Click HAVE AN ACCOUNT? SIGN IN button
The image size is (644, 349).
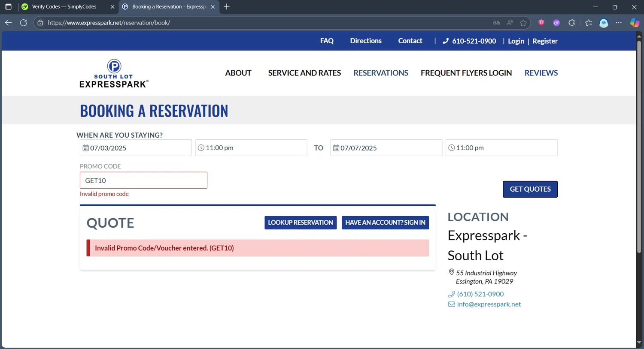[x=385, y=223]
